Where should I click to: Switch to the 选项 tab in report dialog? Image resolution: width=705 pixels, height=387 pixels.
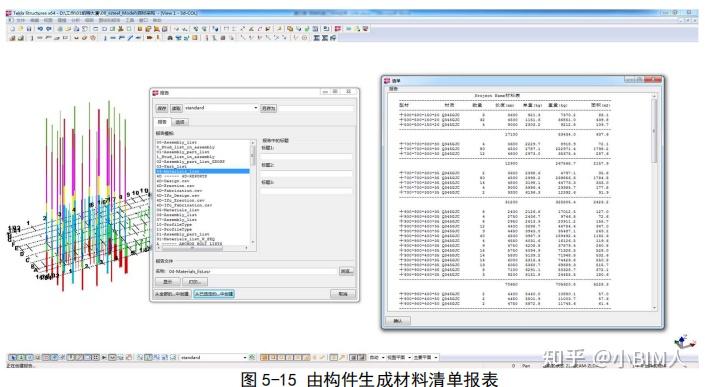(x=180, y=122)
